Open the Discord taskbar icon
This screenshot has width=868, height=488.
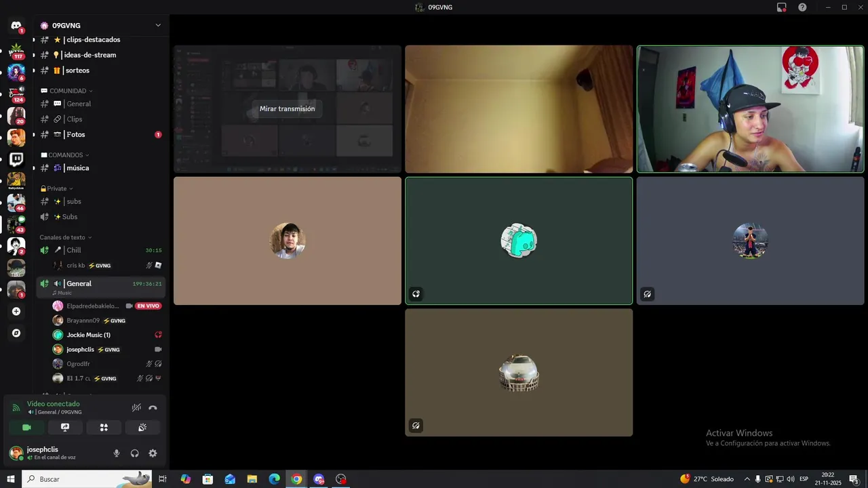pyautogui.click(x=319, y=479)
